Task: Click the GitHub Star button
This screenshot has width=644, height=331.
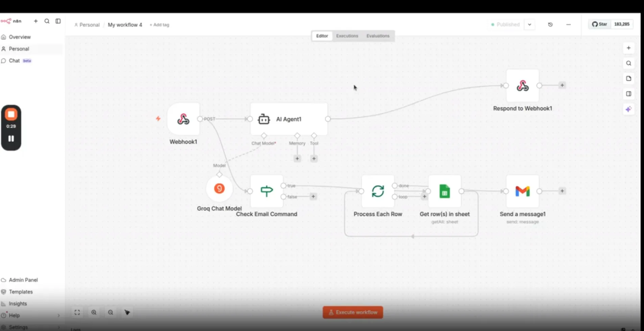Action: coord(600,24)
